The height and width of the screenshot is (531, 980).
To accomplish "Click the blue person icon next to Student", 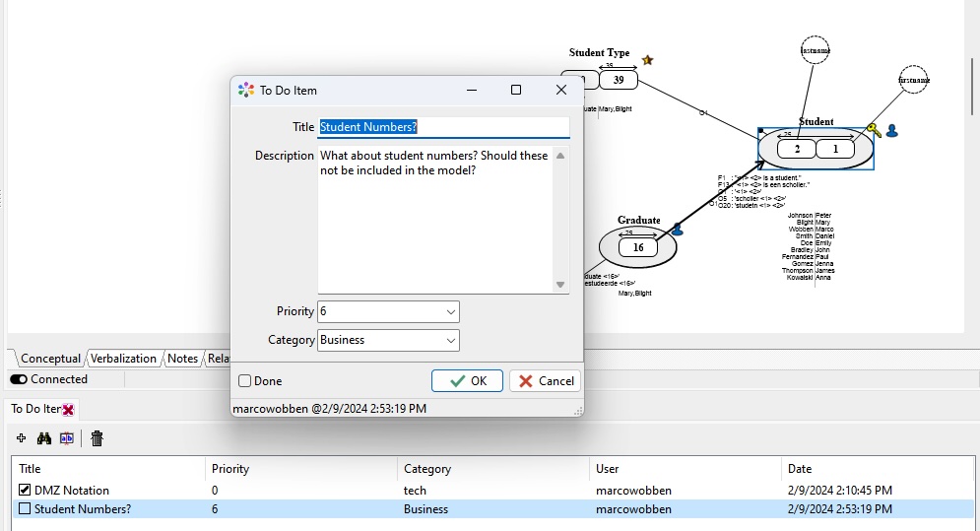I will 891,130.
